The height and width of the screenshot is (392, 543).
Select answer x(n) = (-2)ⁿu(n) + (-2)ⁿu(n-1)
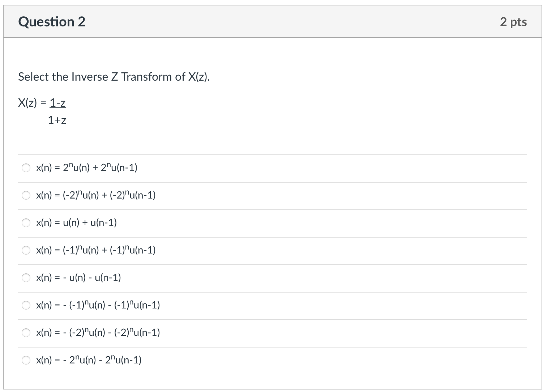click(x=26, y=195)
